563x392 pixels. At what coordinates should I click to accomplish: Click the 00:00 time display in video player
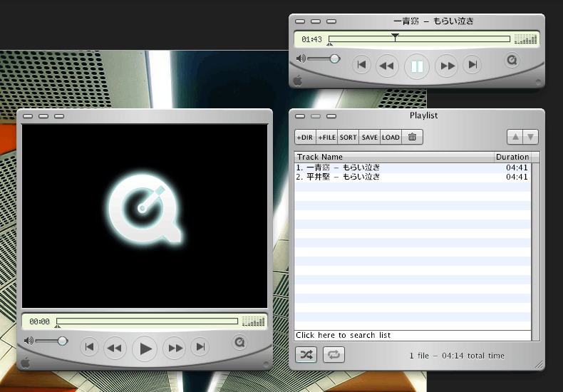tap(39, 321)
